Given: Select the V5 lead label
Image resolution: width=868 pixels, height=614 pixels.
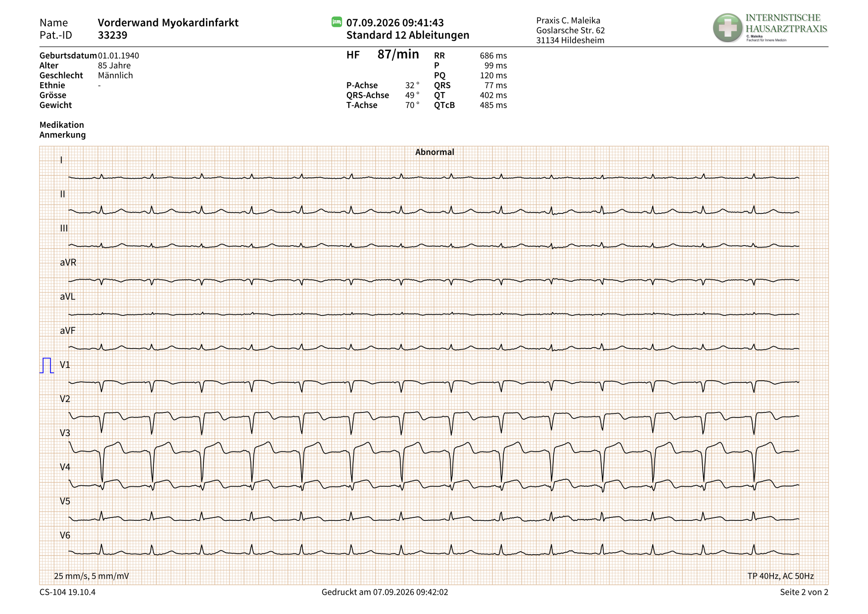Looking at the screenshot, I should (x=65, y=502).
